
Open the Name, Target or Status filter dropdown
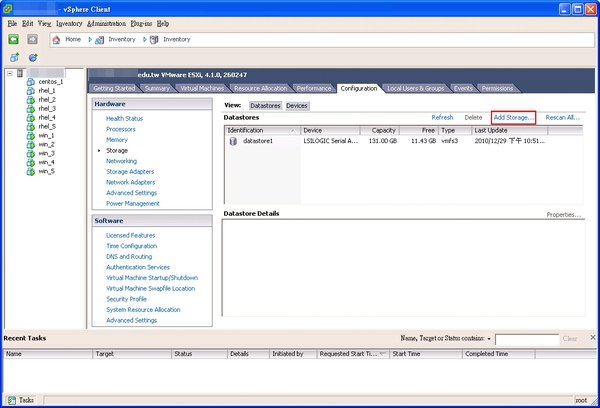(489, 339)
